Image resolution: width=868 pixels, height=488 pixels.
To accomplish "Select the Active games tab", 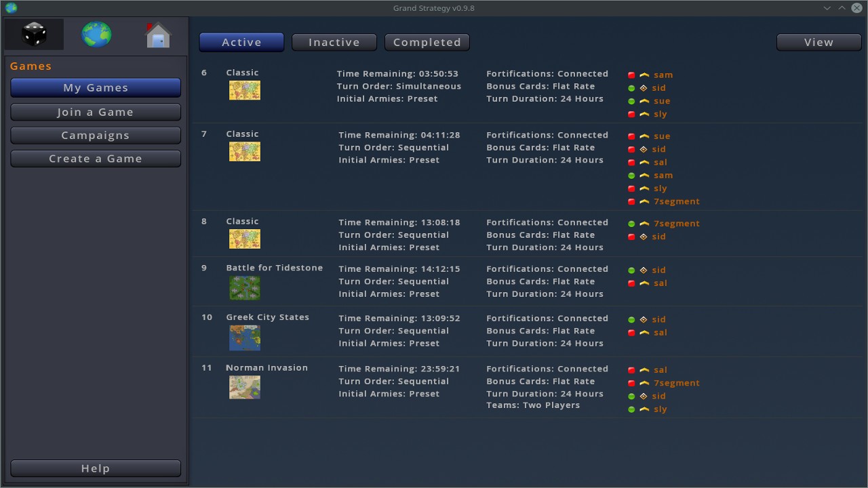I will [x=241, y=42].
